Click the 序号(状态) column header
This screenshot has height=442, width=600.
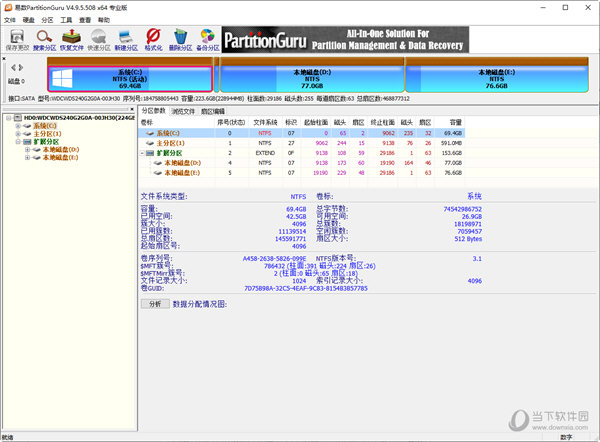(231, 122)
